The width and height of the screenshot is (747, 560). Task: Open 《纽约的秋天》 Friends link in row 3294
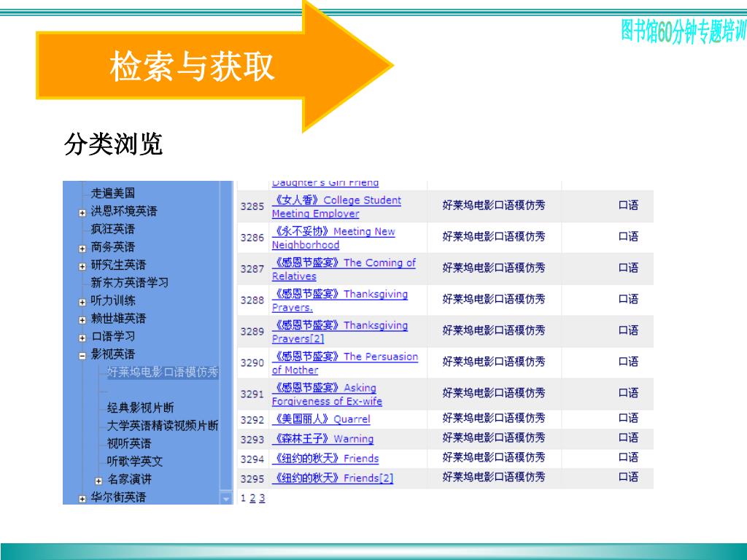point(325,459)
